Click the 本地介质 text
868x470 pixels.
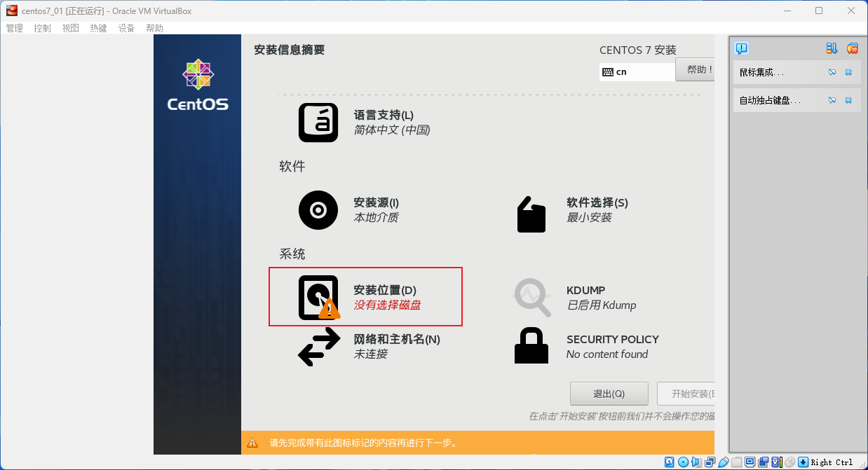(x=376, y=218)
